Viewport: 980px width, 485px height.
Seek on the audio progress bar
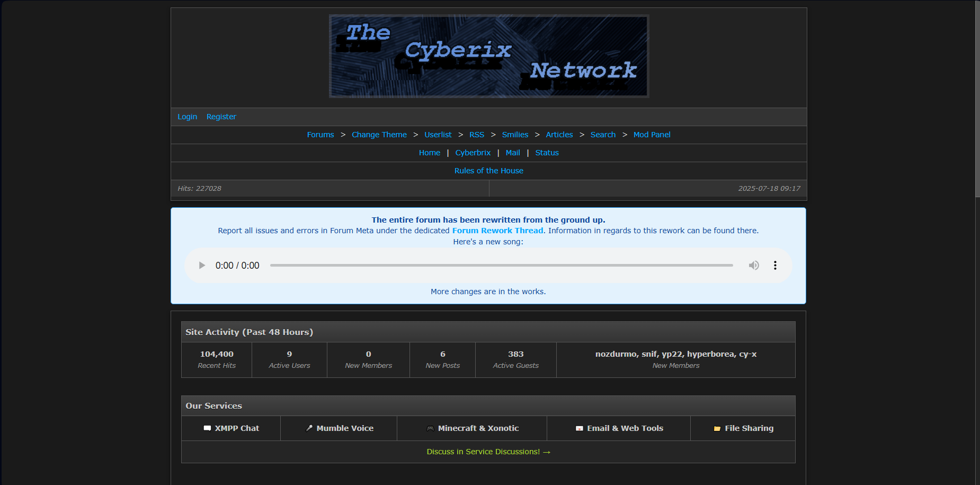pos(501,266)
